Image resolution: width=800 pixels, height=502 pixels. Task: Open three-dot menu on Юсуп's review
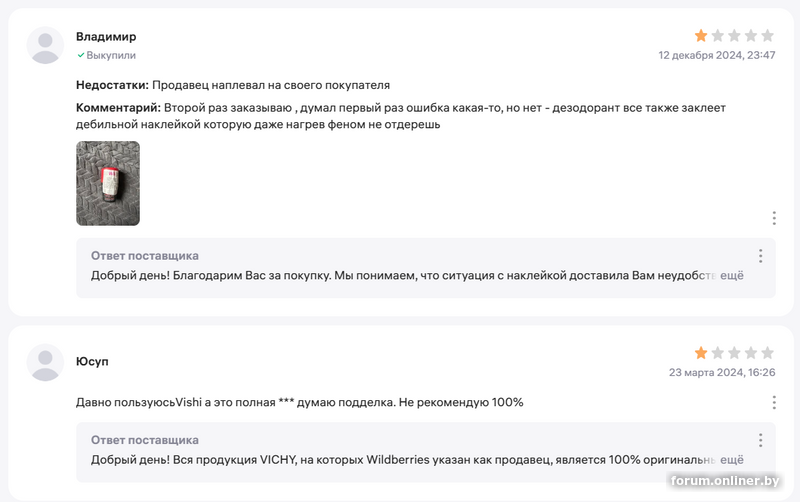pos(774,403)
